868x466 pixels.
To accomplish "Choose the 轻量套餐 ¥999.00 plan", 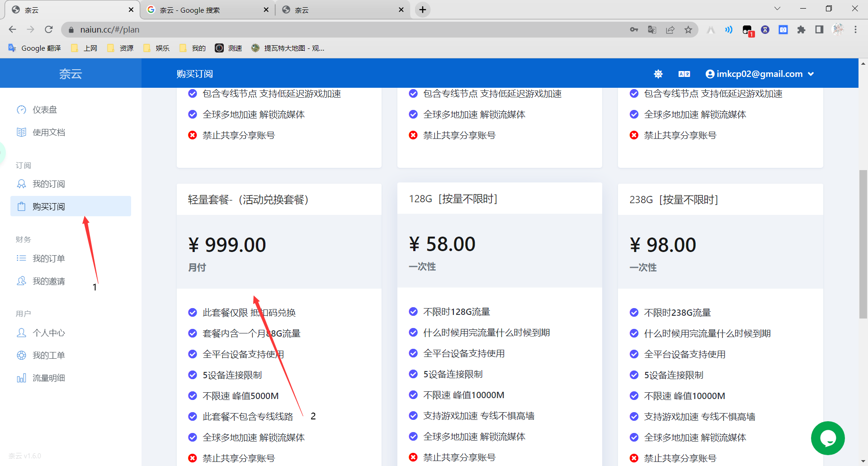I will click(278, 245).
